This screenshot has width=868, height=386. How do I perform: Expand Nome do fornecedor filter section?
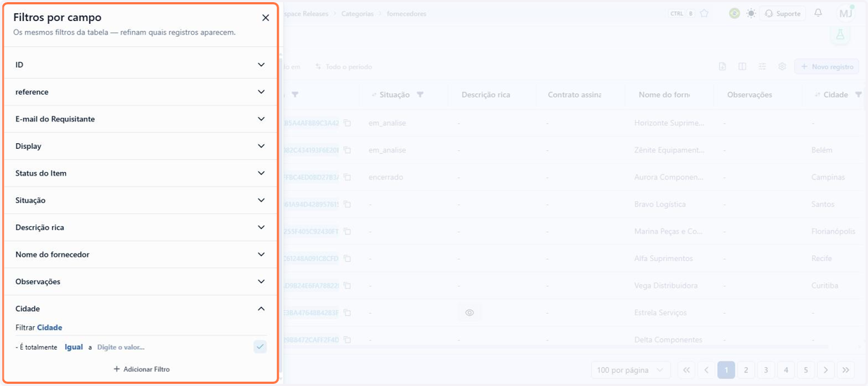(x=140, y=254)
